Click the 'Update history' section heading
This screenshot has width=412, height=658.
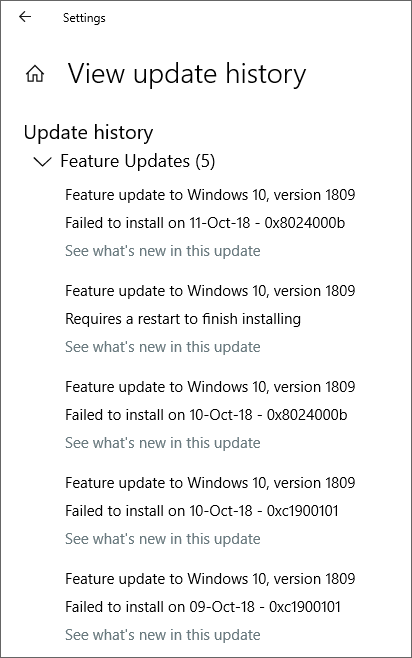point(89,133)
